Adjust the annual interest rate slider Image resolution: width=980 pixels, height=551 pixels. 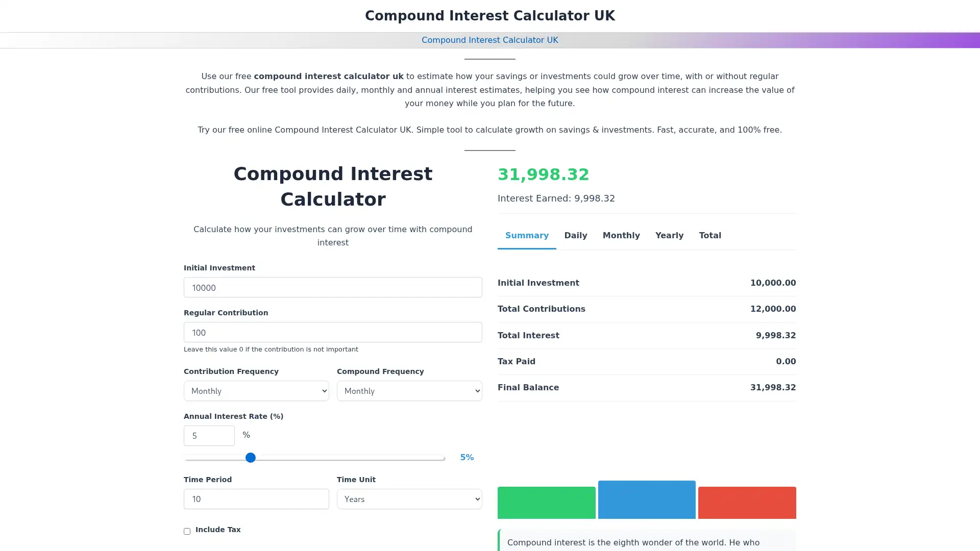[x=250, y=458]
